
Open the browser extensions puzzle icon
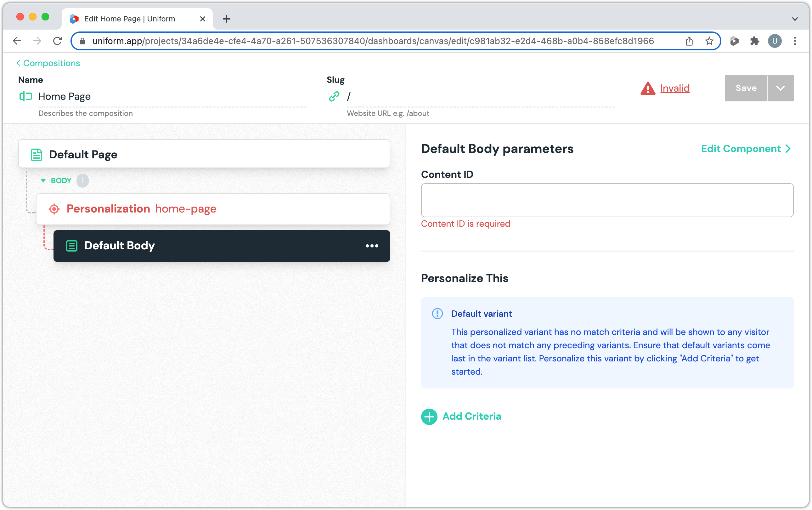coord(754,41)
